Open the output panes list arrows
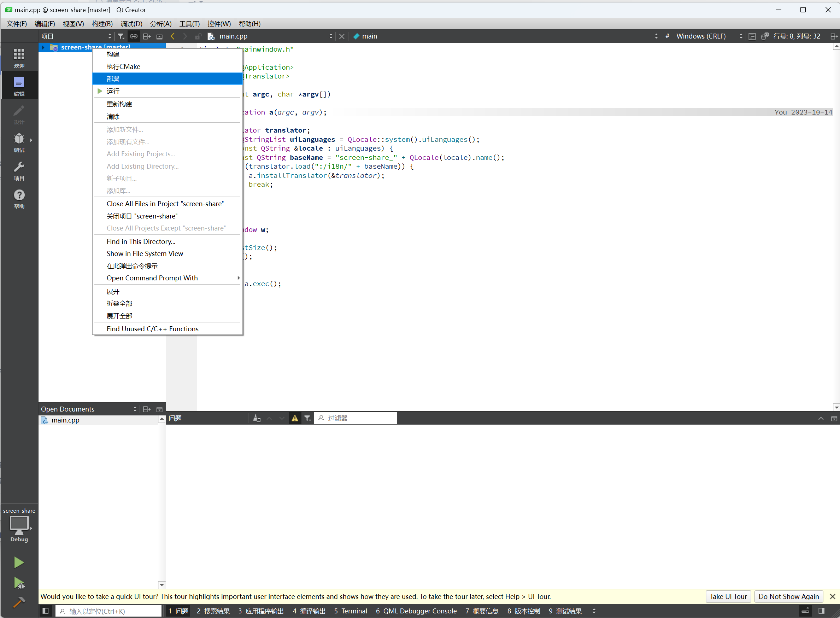 pos(594,611)
